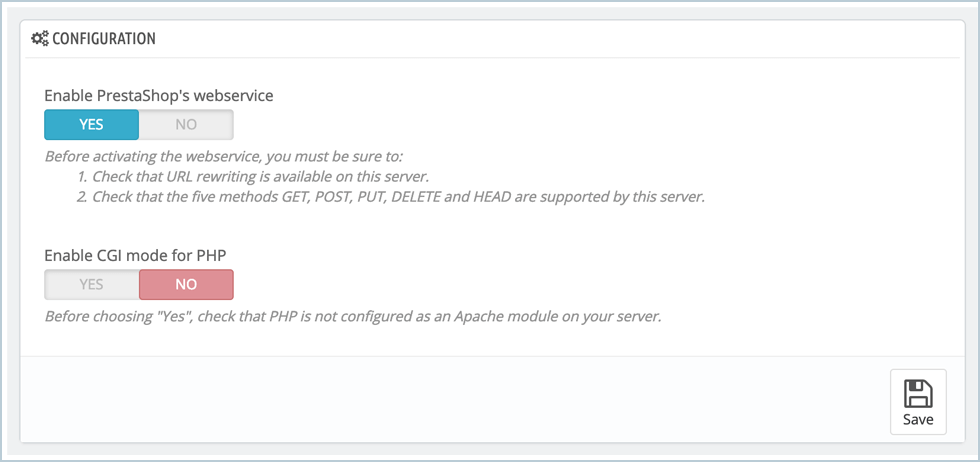Select the five methods checklist line
This screenshot has width=980, height=462.
(398, 197)
